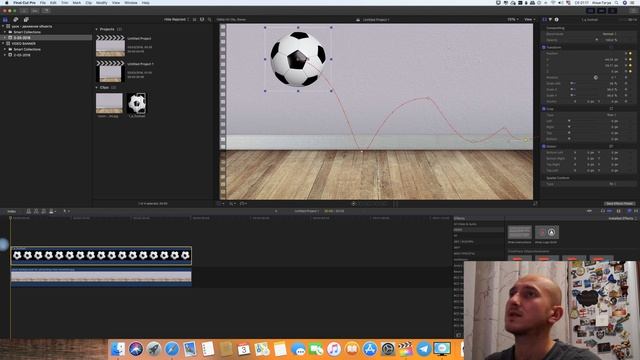
Task: Toggle the Position keyframe button in inspector
Action: [630, 53]
